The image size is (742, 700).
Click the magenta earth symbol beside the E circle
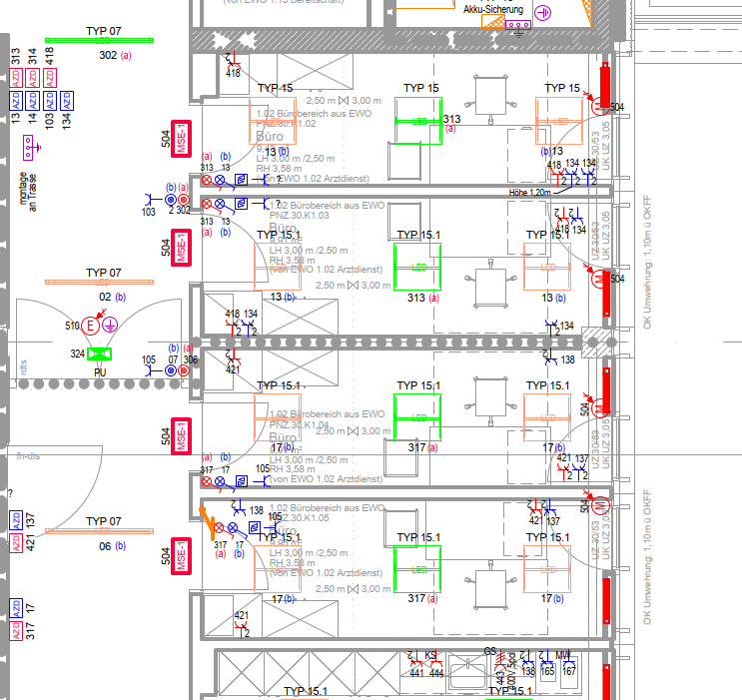[110, 326]
